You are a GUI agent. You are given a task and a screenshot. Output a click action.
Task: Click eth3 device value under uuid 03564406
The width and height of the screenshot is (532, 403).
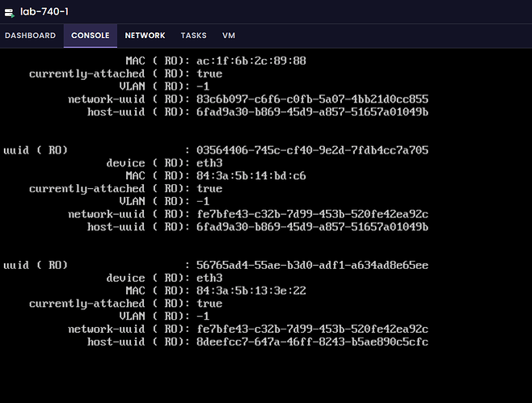point(209,163)
